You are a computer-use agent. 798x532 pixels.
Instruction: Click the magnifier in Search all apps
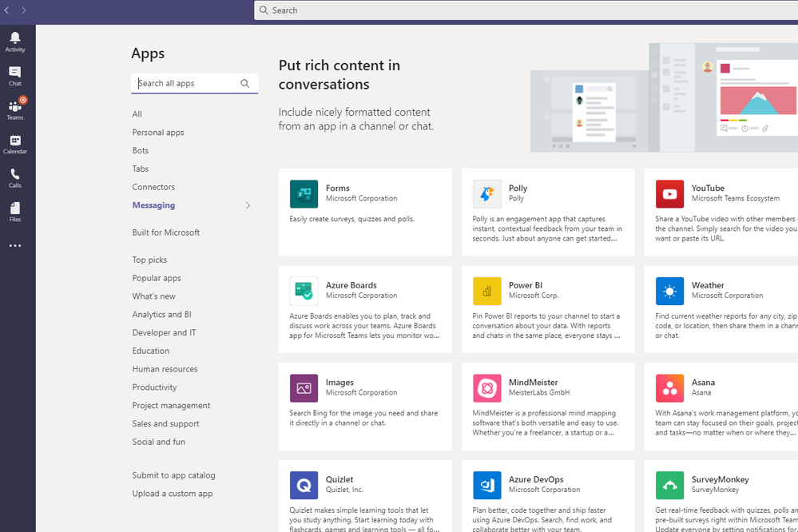[x=244, y=84]
